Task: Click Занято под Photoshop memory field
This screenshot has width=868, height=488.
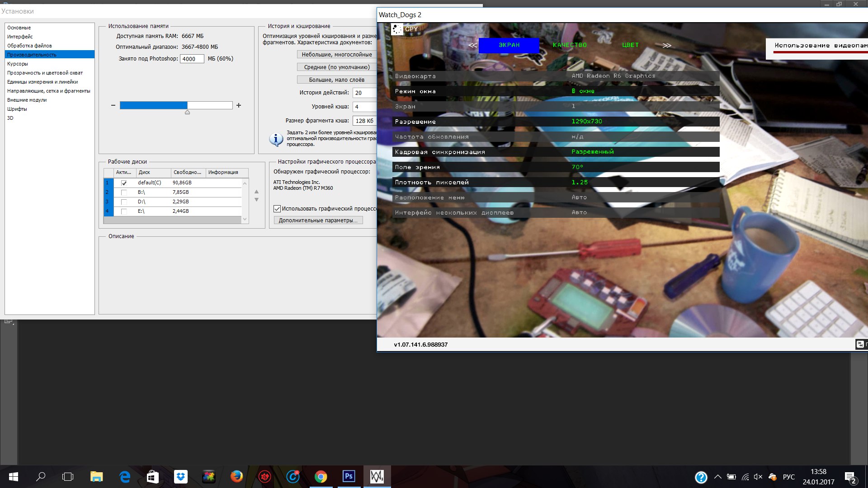Action: coord(192,59)
